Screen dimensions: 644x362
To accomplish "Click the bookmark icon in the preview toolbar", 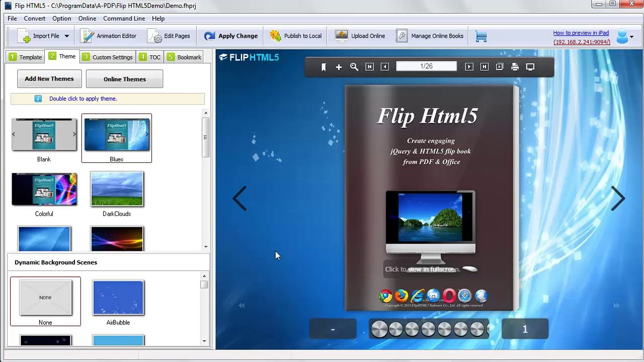I will pyautogui.click(x=324, y=67).
